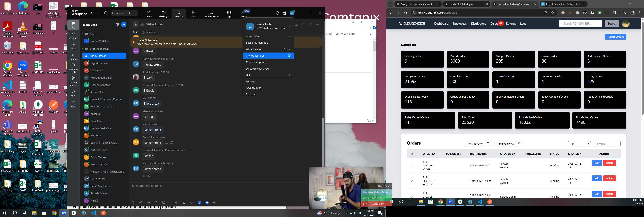644x217 pixels.
Task: Toggle text formatting in message composer
Action: coord(133,203)
